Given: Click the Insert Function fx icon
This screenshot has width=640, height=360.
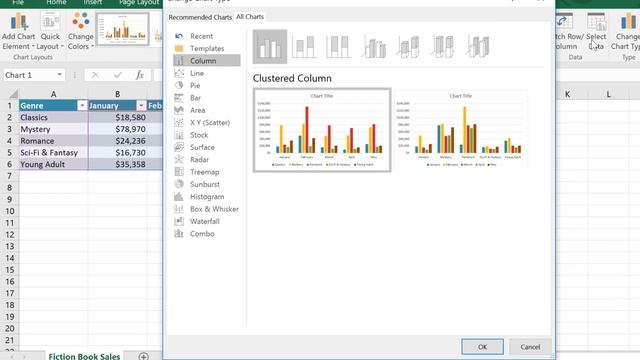Looking at the screenshot, I should (x=140, y=75).
